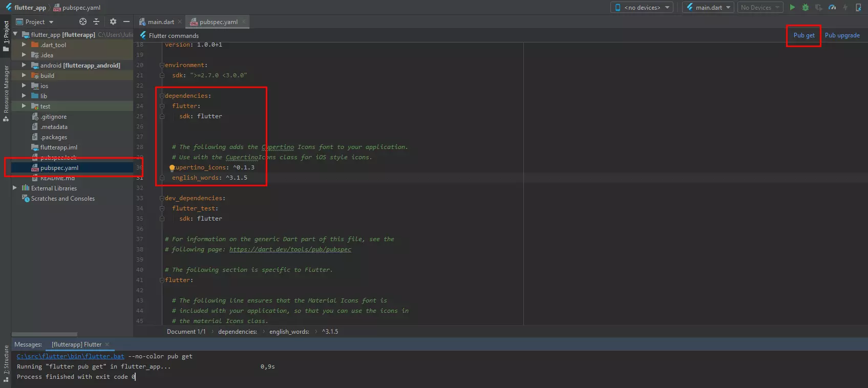Fold the flutter_test: block in the editor
868x388 pixels.
[162, 208]
